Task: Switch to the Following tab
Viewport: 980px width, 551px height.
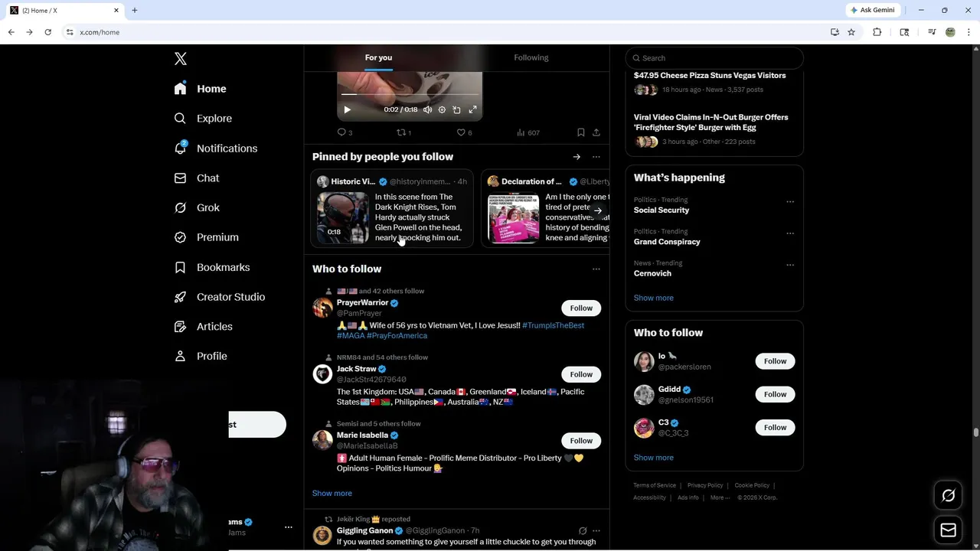Action: 531,57
